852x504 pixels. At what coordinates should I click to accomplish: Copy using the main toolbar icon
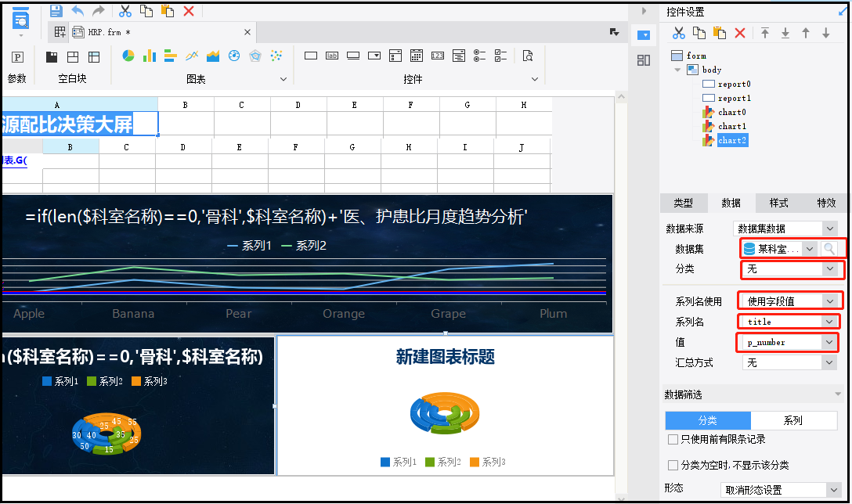click(x=146, y=10)
